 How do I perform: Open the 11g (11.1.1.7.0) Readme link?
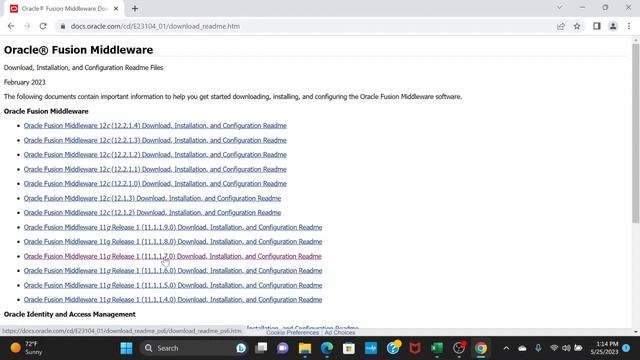pyautogui.click(x=173, y=256)
